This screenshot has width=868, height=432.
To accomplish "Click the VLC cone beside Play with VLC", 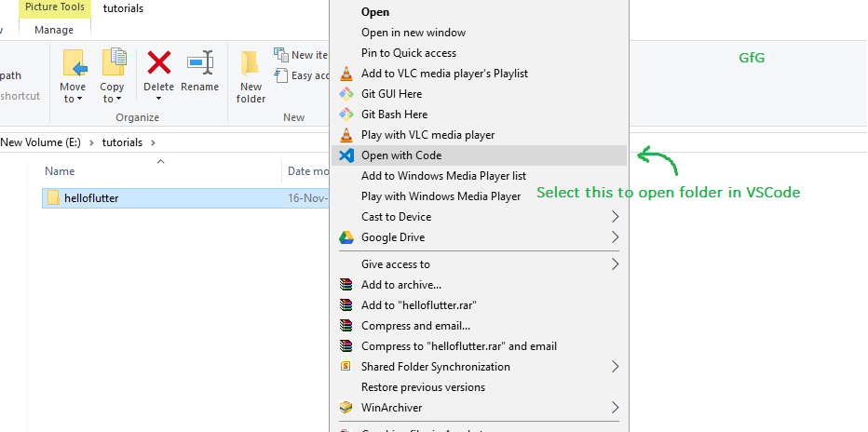I will pos(346,134).
